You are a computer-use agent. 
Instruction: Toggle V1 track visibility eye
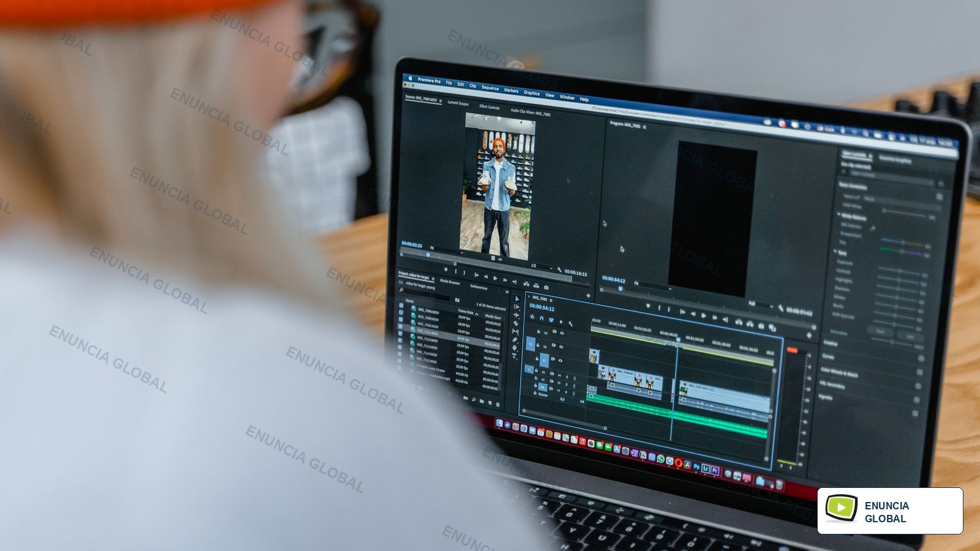tap(560, 361)
